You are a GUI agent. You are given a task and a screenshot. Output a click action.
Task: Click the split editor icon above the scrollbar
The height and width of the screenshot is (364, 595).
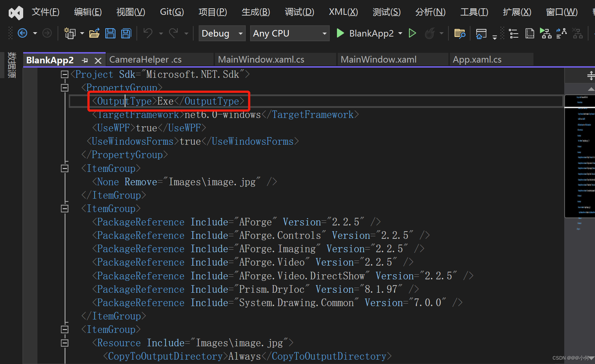[591, 76]
